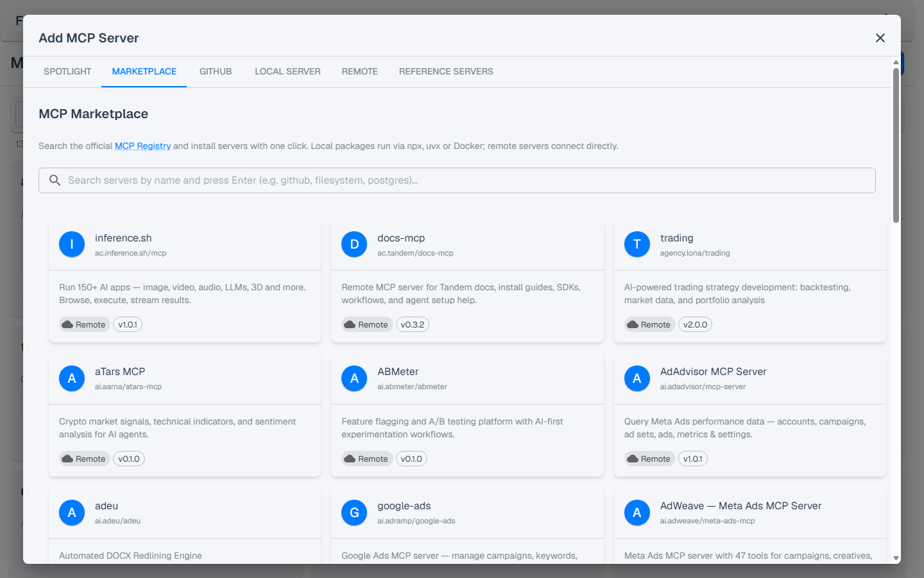Click the dialog's vertical scrollbar thumb
The image size is (924, 578).
click(896, 145)
